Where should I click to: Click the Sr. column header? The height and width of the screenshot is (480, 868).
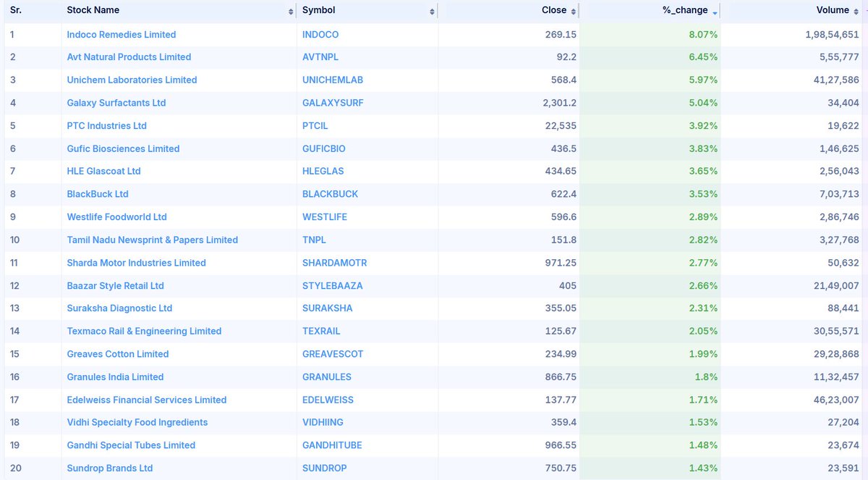(17, 10)
